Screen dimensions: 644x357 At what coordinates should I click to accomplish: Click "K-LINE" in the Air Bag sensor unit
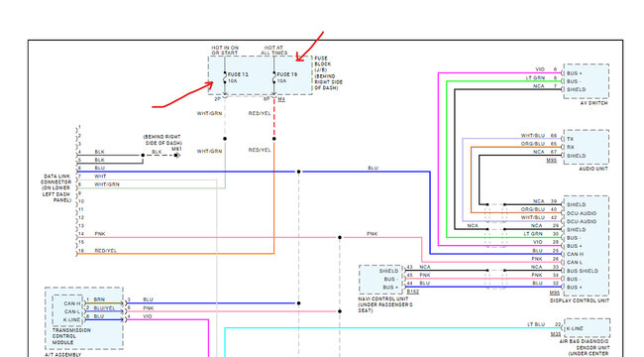pyautogui.click(x=575, y=328)
